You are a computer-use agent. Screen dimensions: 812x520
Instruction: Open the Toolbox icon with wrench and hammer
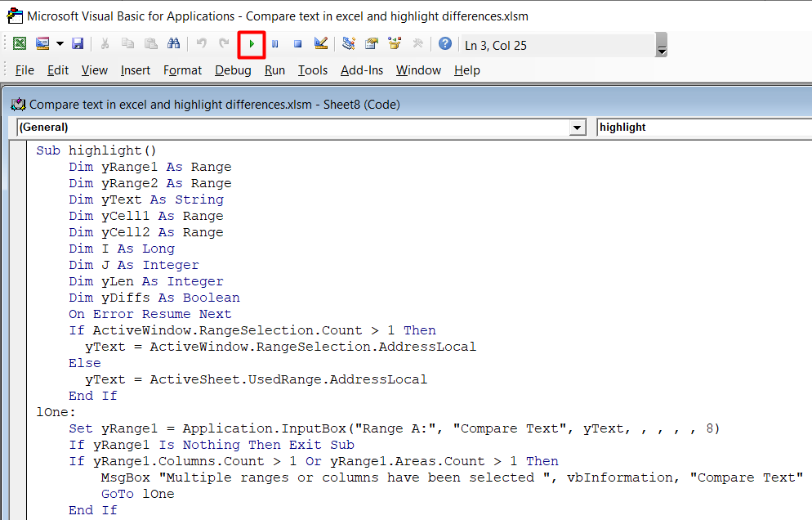pos(418,44)
